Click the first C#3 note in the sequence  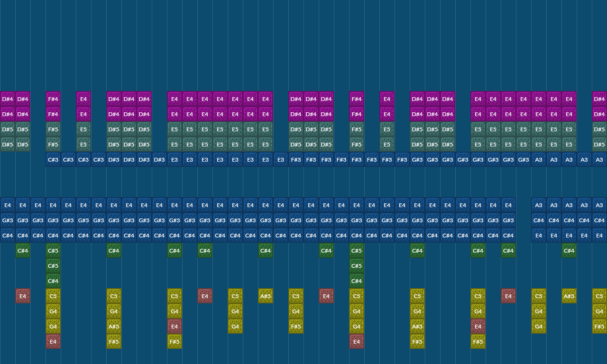53,160
